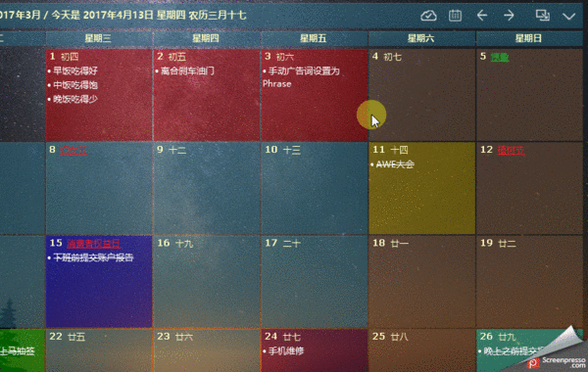Click the date label 26 廿九

pyautogui.click(x=498, y=337)
